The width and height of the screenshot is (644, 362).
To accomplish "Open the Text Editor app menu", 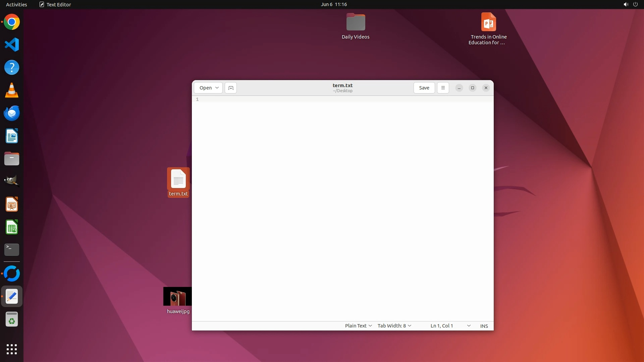I will [55, 4].
